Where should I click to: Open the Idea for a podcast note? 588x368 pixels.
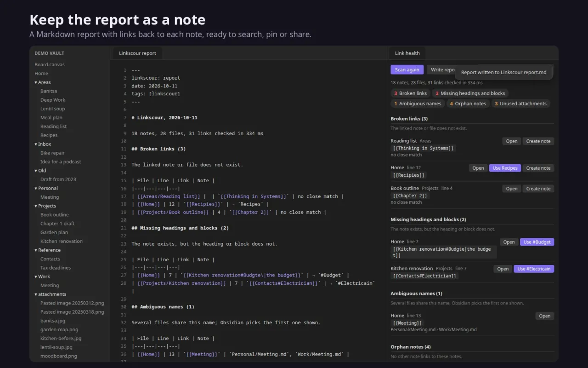(61, 162)
